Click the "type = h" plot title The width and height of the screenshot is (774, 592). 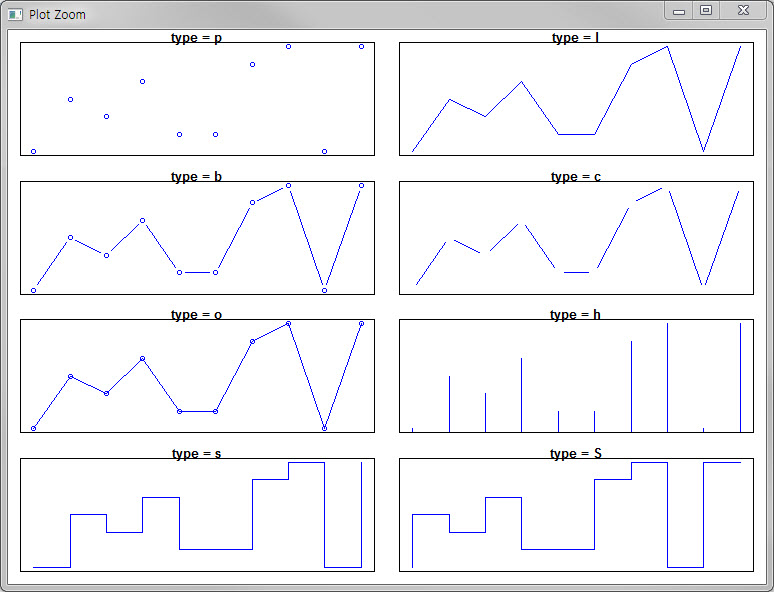pyautogui.click(x=576, y=315)
